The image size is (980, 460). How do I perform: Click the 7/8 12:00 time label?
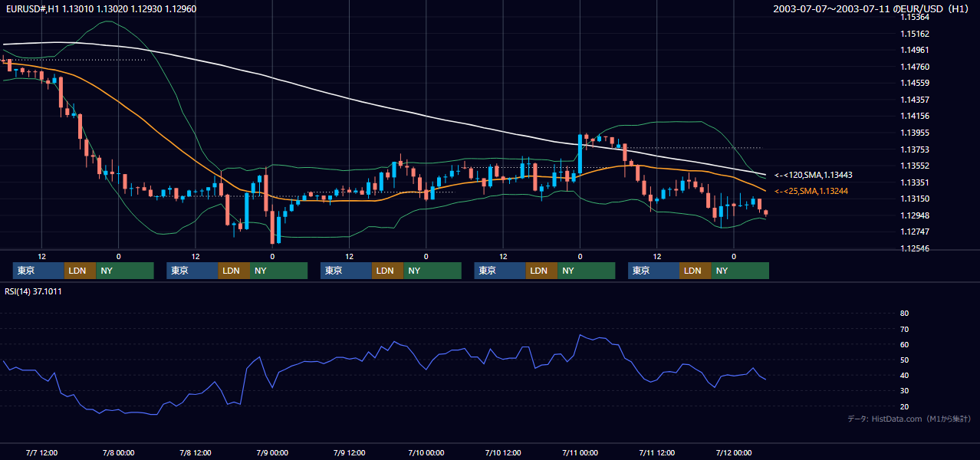(x=196, y=452)
